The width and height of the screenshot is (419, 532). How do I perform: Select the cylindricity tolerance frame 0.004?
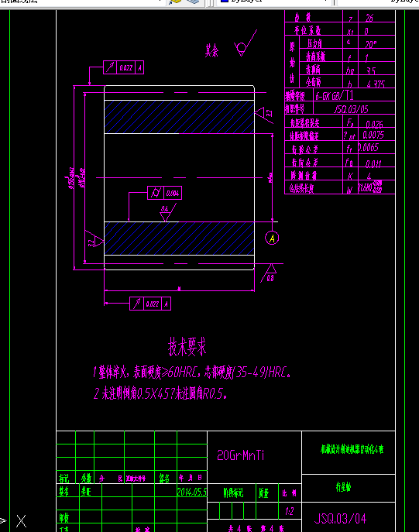pos(164,193)
